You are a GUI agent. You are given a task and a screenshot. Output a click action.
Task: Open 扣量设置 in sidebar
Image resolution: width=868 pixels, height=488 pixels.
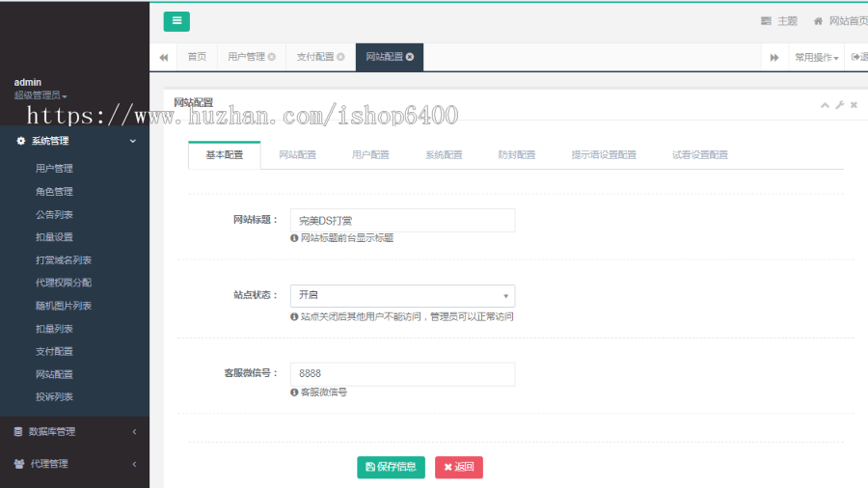[x=54, y=237]
